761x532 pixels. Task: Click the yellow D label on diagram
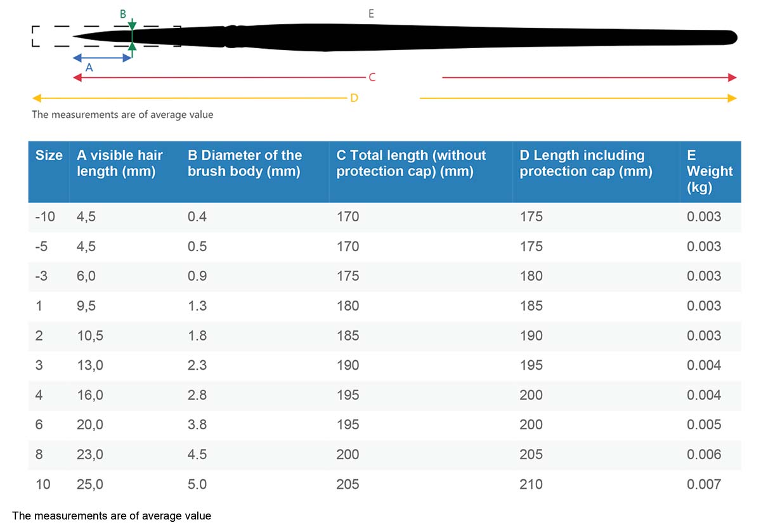point(354,98)
